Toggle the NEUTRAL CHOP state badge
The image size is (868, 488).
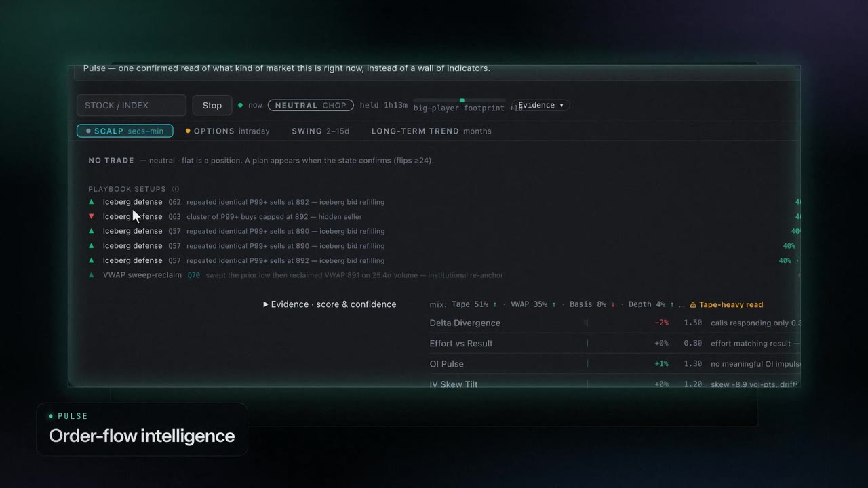(311, 105)
